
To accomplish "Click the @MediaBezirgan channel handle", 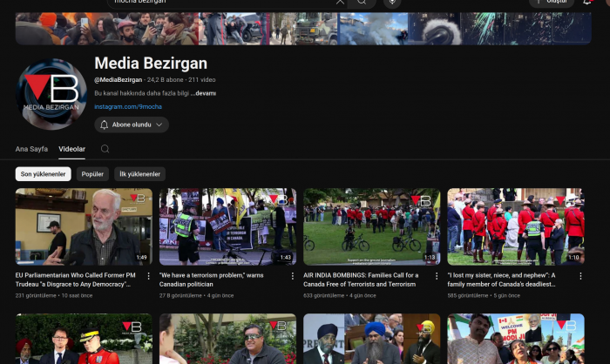I will pyautogui.click(x=119, y=80).
